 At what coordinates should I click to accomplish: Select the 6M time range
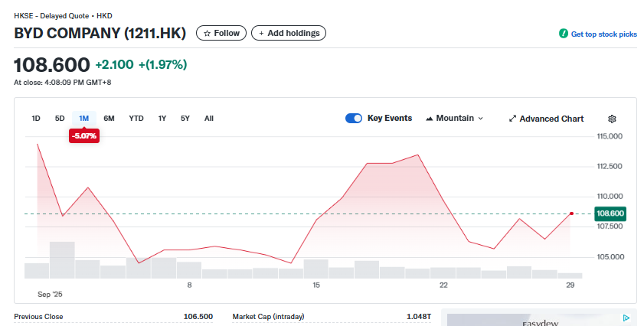click(x=109, y=119)
